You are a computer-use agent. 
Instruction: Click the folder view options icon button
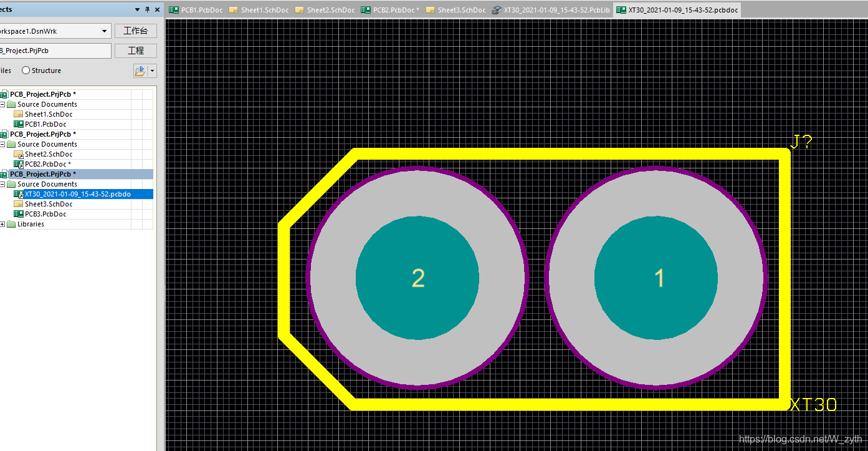pyautogui.click(x=140, y=70)
